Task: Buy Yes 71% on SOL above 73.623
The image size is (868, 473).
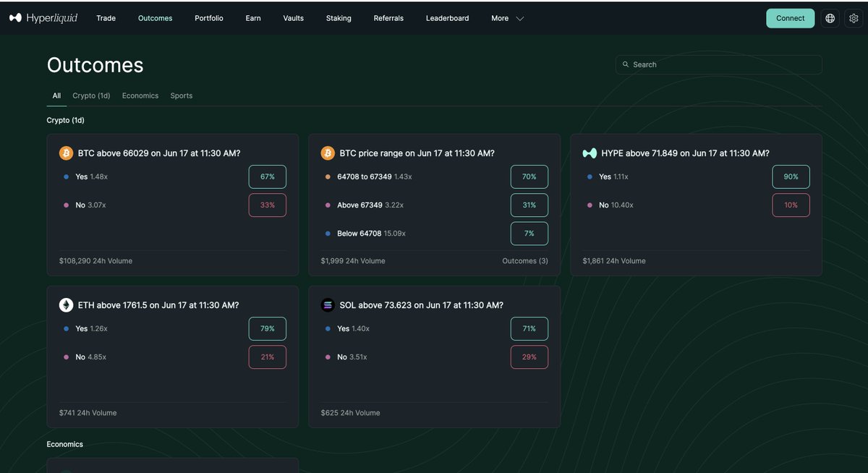Action: click(529, 328)
